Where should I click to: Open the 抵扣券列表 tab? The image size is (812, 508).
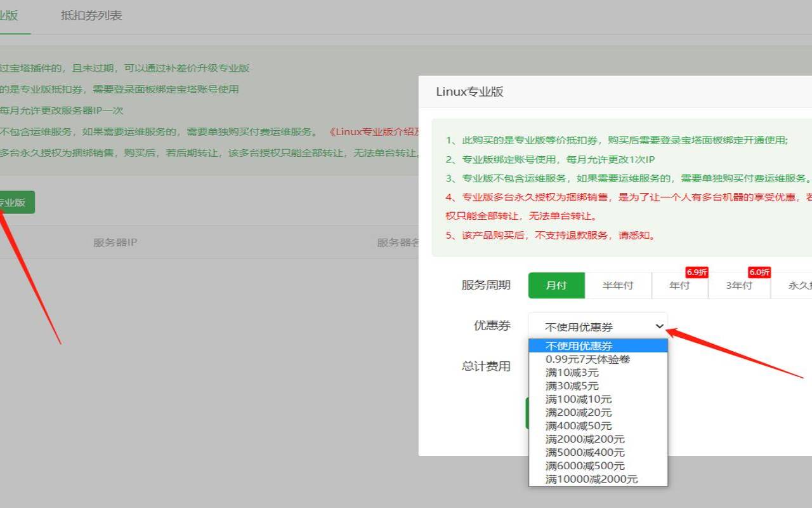coord(91,16)
